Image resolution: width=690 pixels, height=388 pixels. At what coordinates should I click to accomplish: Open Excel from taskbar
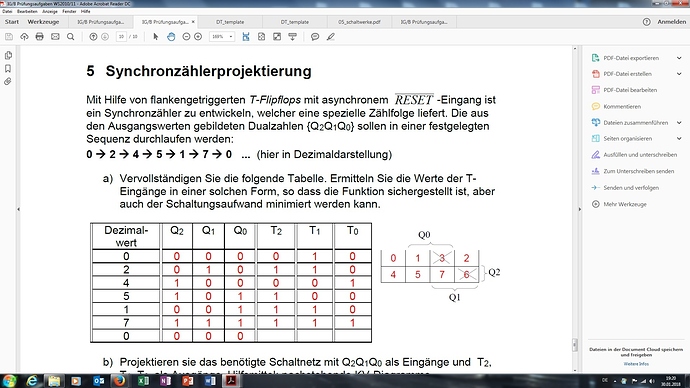143,381
